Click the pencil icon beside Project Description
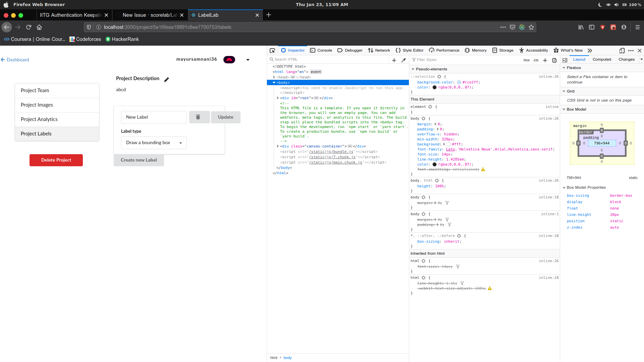This screenshot has height=362, width=644. [x=166, y=80]
